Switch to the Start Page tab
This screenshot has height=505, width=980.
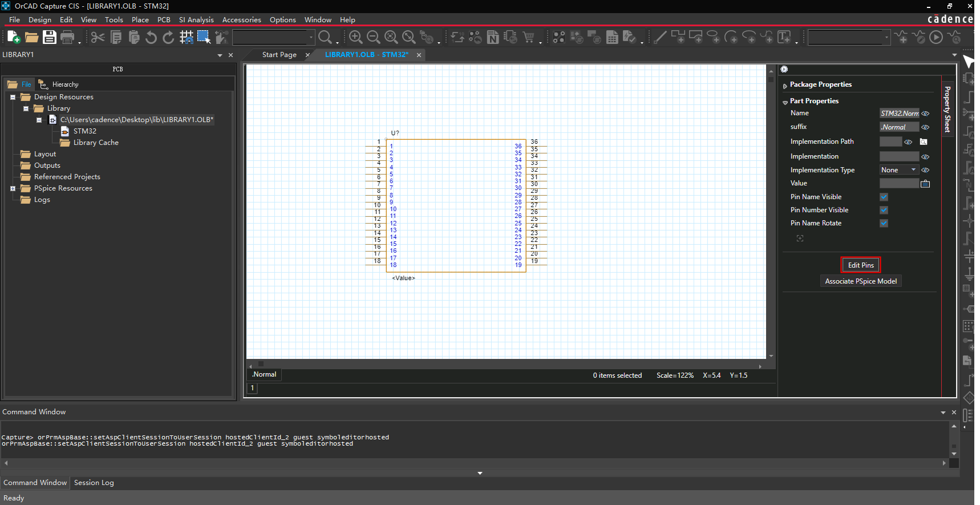click(279, 55)
